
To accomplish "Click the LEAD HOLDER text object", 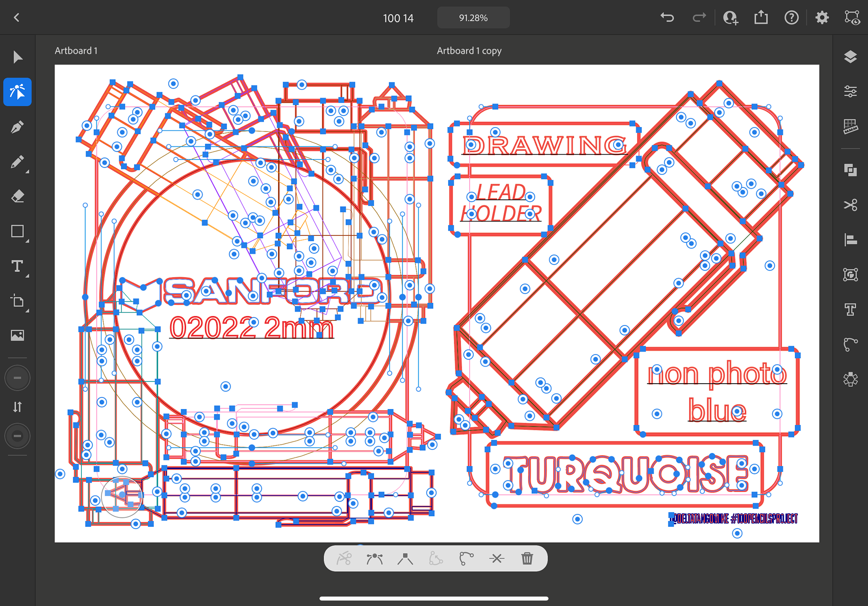I will pos(501,202).
